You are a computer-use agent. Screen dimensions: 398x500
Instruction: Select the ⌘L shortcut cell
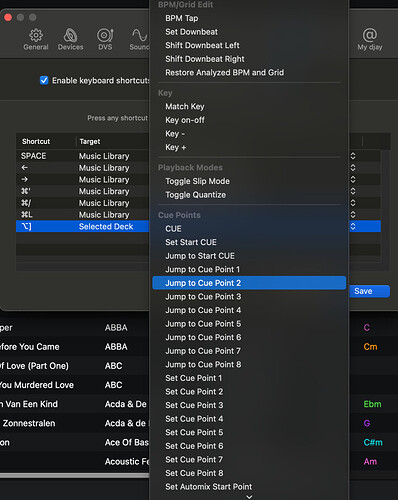(27, 214)
